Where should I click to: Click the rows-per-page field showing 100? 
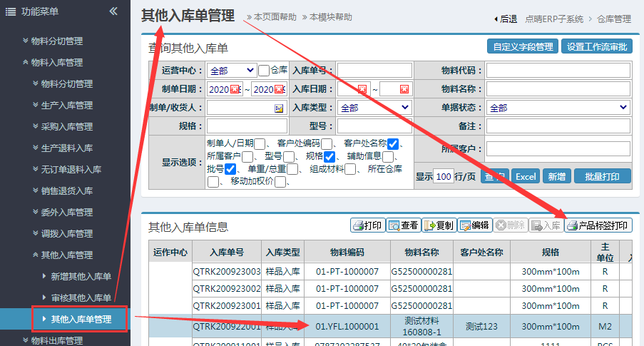click(444, 176)
